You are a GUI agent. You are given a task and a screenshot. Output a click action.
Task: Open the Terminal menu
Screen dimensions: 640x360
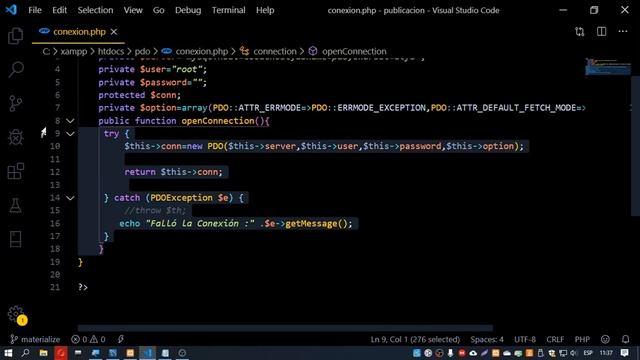tap(229, 10)
